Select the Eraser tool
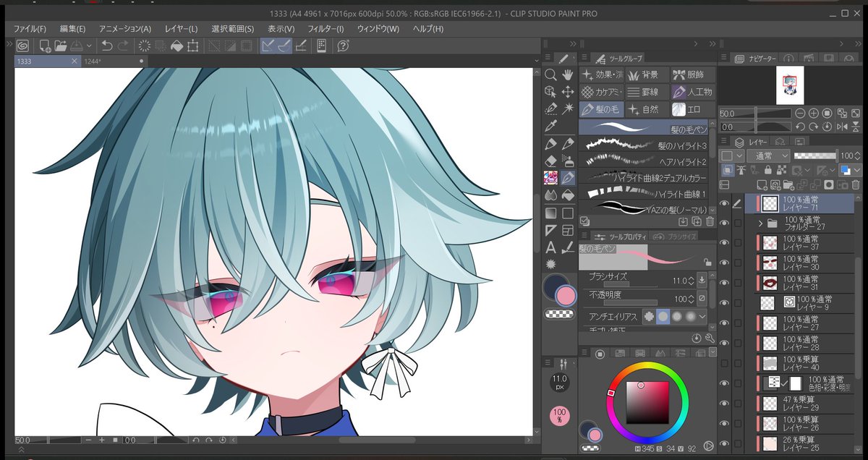This screenshot has height=460, width=868. click(x=550, y=161)
